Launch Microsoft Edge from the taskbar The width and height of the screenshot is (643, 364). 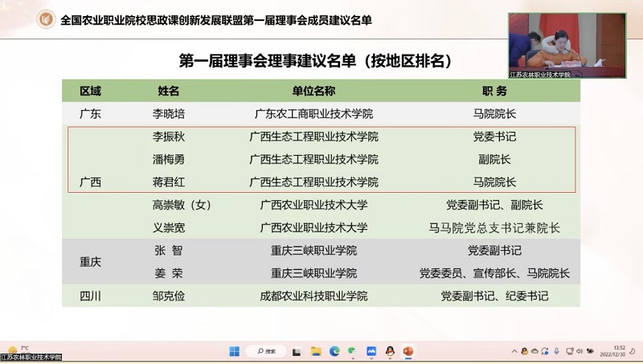coord(334,351)
